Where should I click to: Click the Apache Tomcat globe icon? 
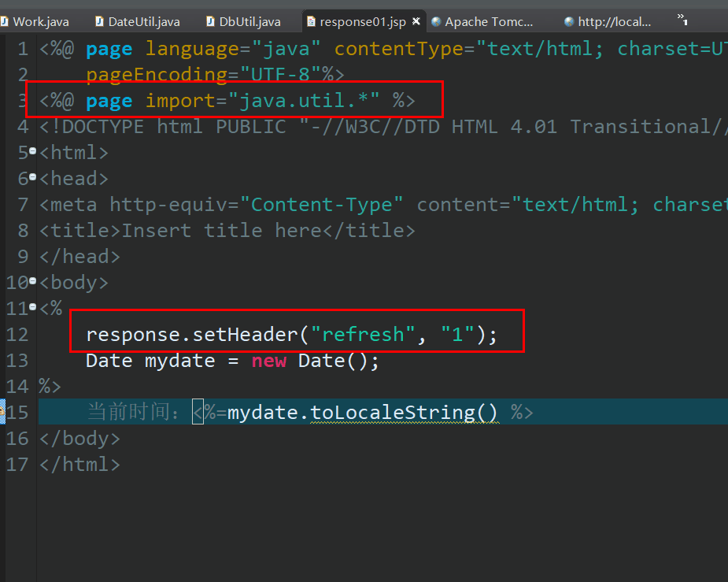[436, 22]
